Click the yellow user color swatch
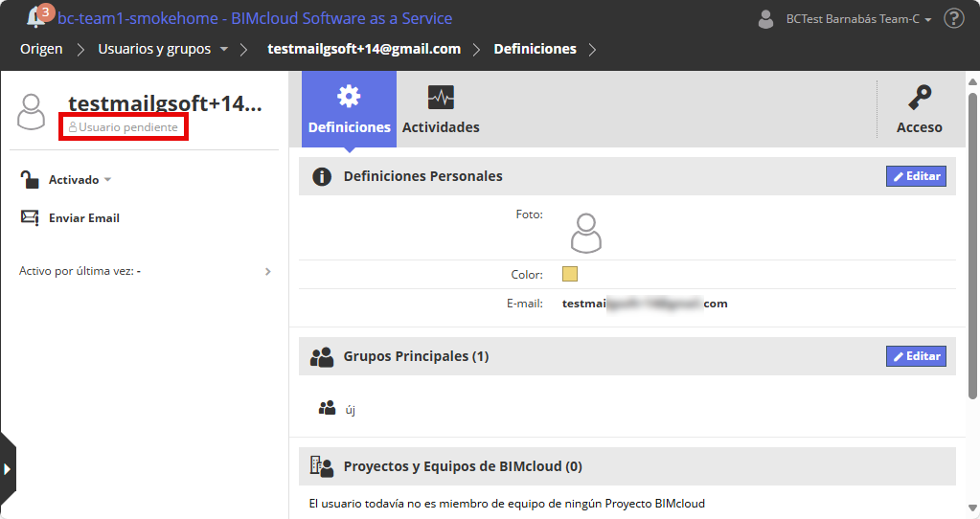The image size is (980, 519). (x=570, y=275)
